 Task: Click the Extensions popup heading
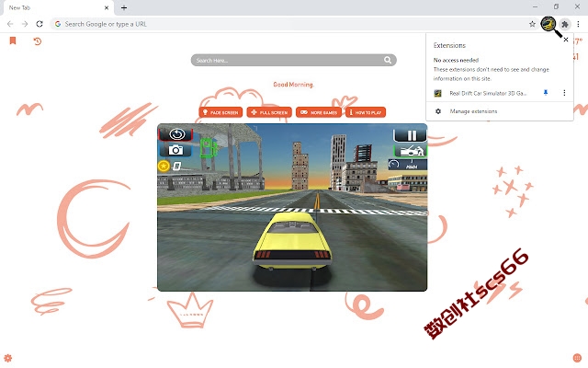449,45
